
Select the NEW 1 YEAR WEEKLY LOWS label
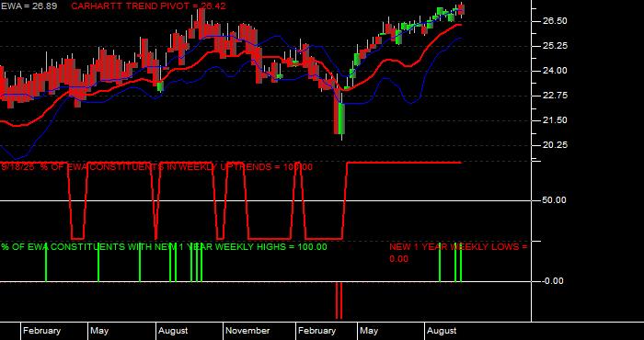point(458,247)
